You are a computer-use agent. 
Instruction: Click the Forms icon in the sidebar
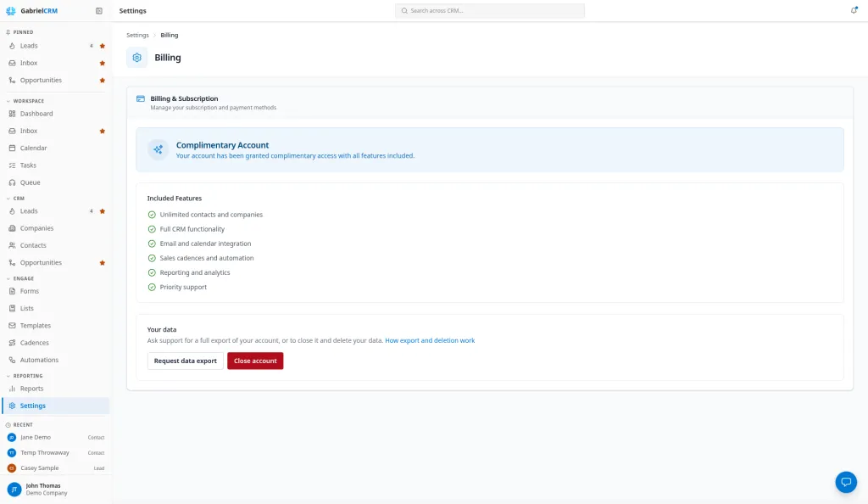click(x=12, y=291)
